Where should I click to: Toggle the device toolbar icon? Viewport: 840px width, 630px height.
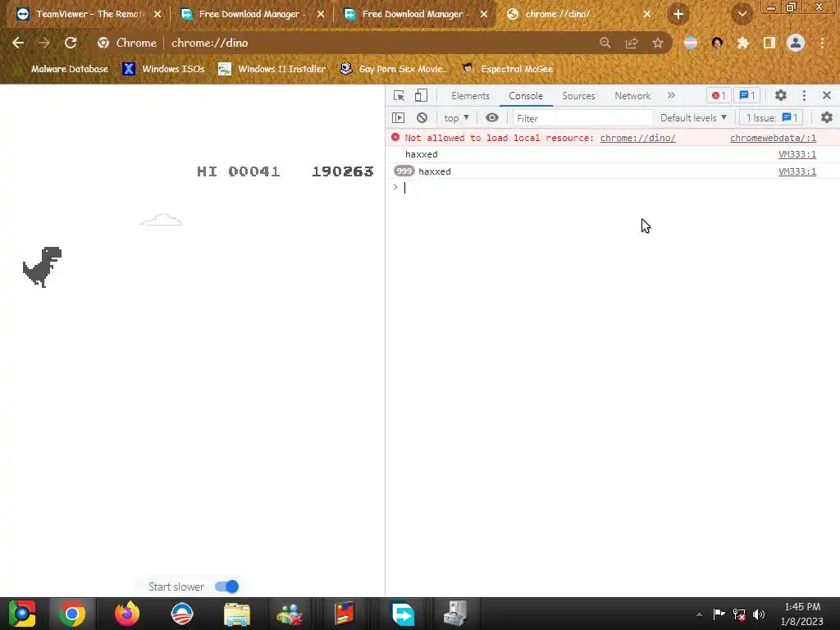(421, 95)
